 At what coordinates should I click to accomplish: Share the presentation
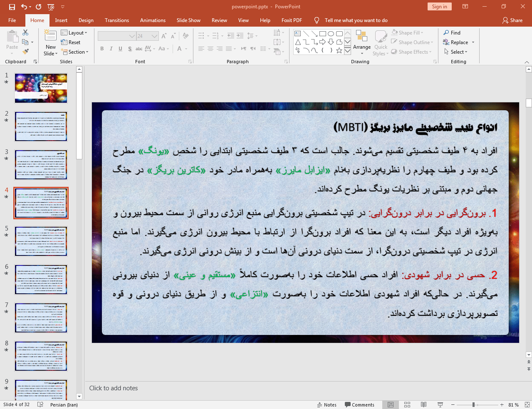pos(512,20)
